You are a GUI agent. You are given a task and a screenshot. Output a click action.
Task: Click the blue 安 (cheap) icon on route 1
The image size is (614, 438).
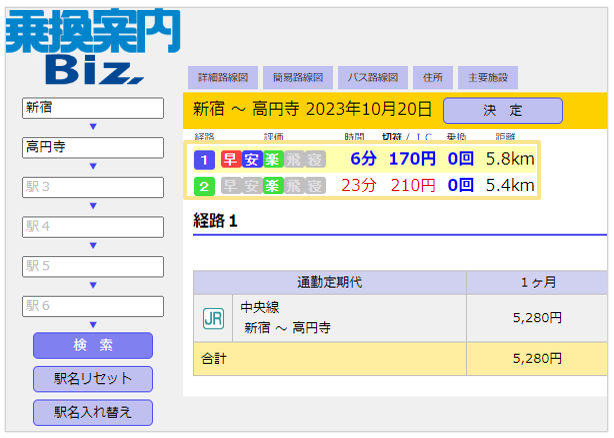(251, 159)
